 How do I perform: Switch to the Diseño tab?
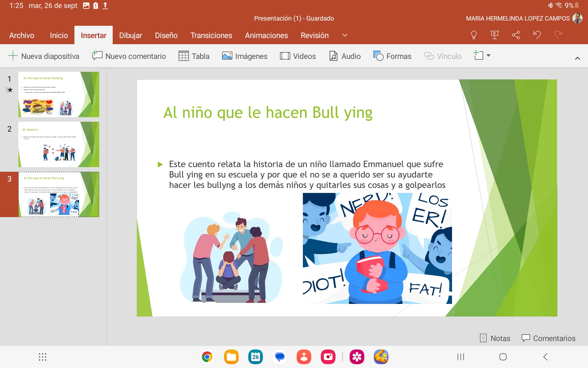pos(166,35)
